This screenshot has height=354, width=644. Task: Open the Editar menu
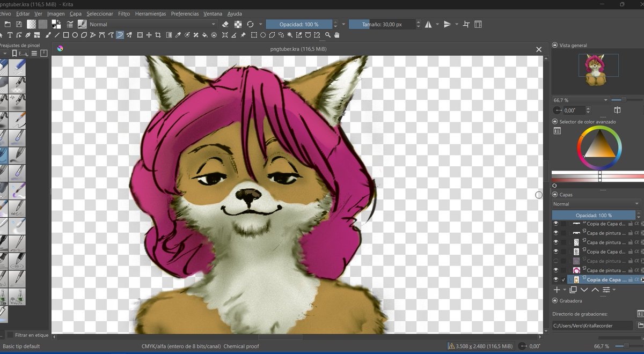pos(23,13)
